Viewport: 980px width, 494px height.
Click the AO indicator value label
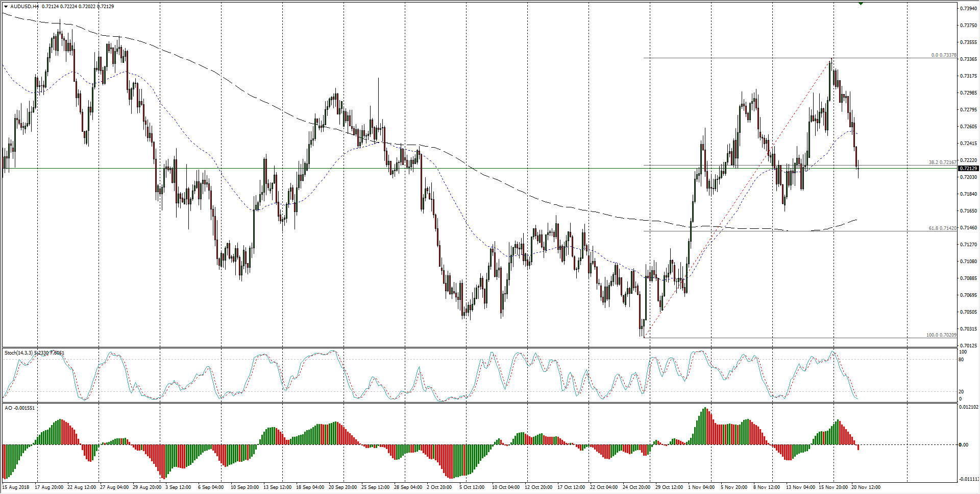point(20,408)
